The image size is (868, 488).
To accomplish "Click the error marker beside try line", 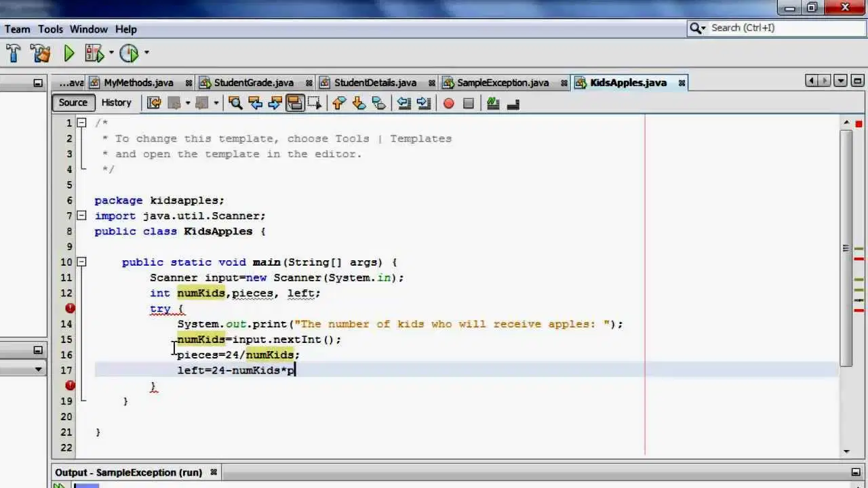I will click(x=70, y=308).
